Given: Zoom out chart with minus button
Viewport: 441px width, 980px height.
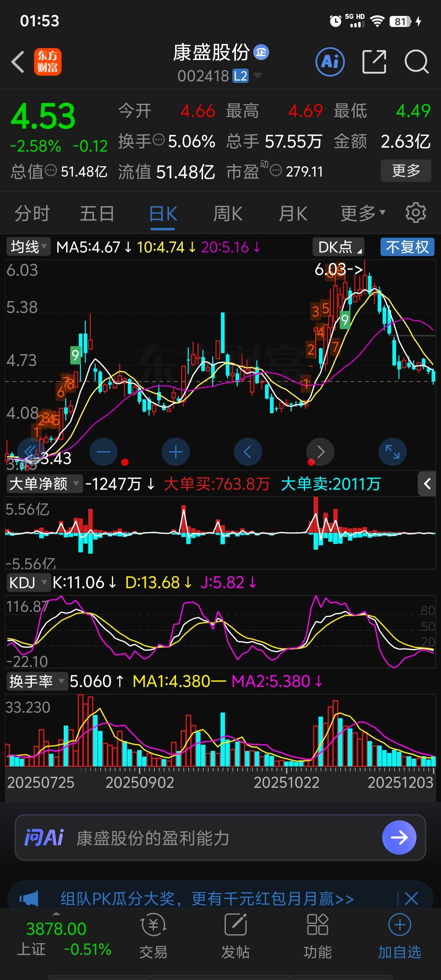Looking at the screenshot, I should [x=103, y=452].
